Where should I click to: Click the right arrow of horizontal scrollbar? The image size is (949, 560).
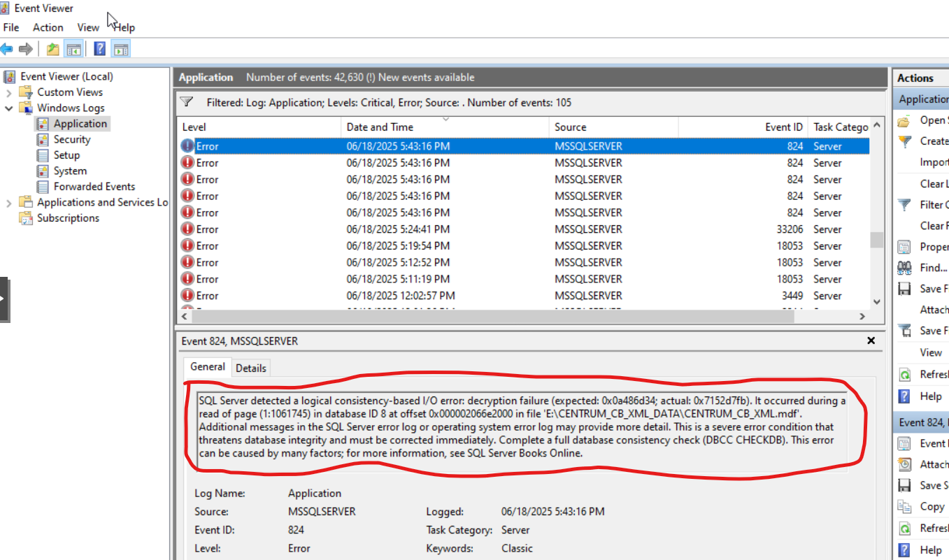pyautogui.click(x=863, y=317)
